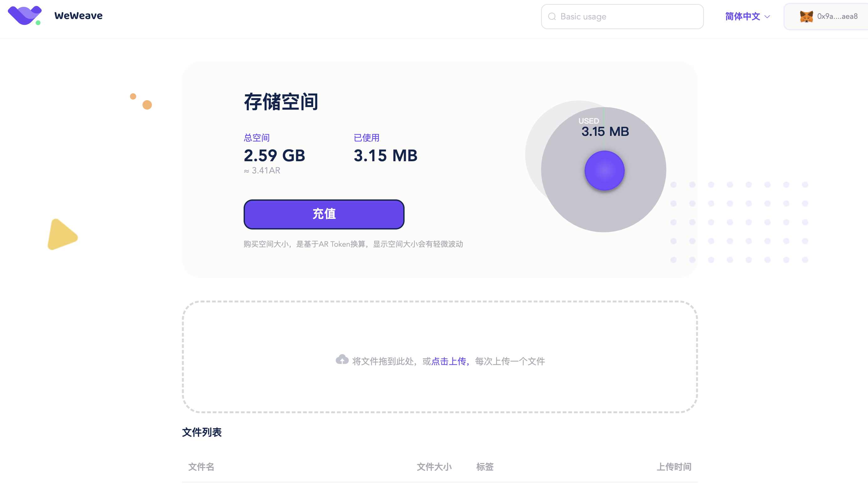
Task: Click the WeWeave brand name
Action: coord(78,16)
